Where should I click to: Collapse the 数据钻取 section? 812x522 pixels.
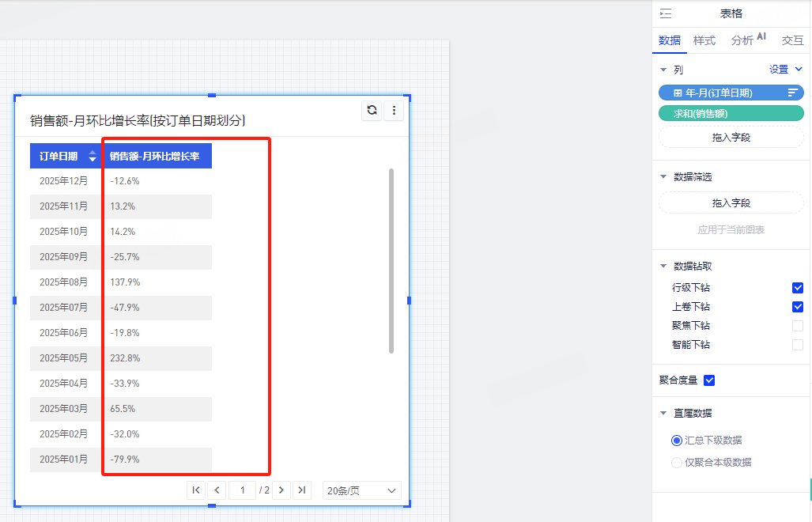[663, 267]
